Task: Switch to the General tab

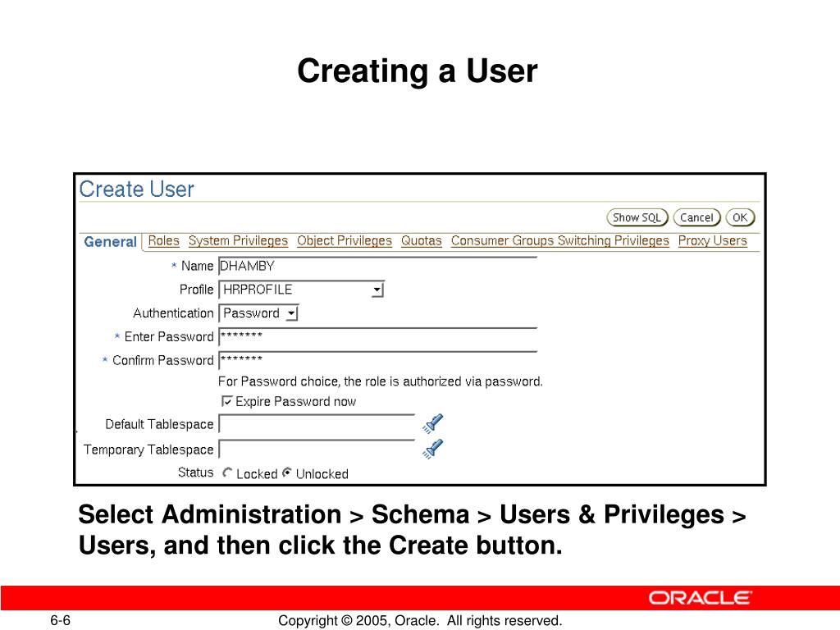Action: 111,242
